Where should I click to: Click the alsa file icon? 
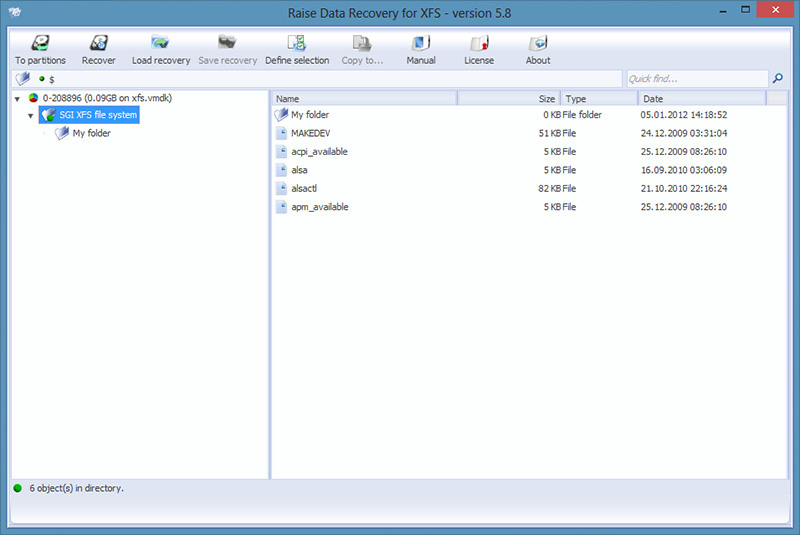point(281,170)
